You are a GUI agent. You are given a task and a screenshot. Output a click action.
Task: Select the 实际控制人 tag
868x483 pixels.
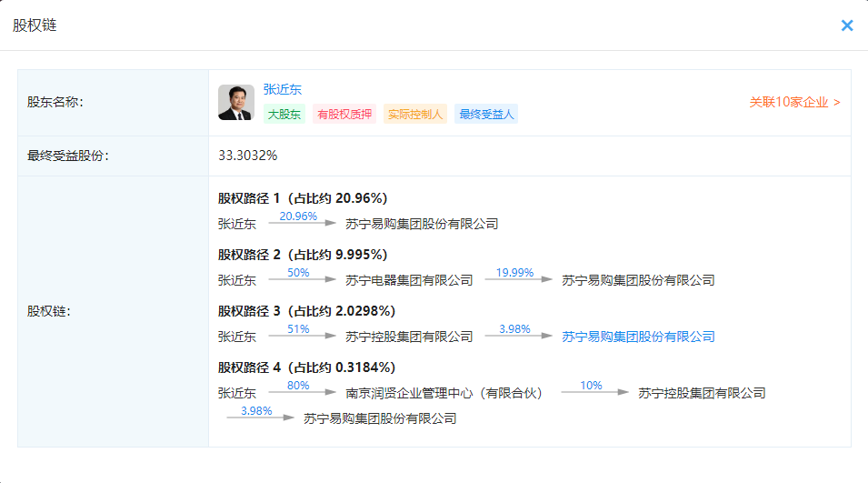click(414, 115)
